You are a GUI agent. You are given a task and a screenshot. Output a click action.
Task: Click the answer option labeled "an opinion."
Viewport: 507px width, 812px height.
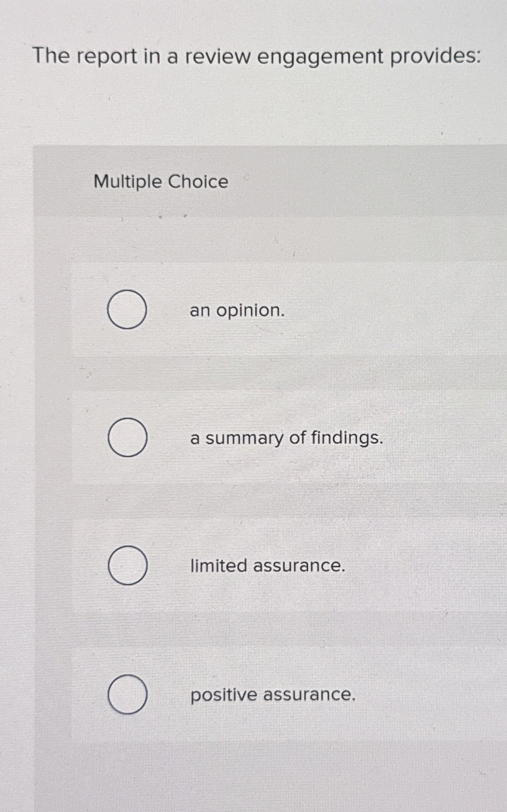[237, 311]
